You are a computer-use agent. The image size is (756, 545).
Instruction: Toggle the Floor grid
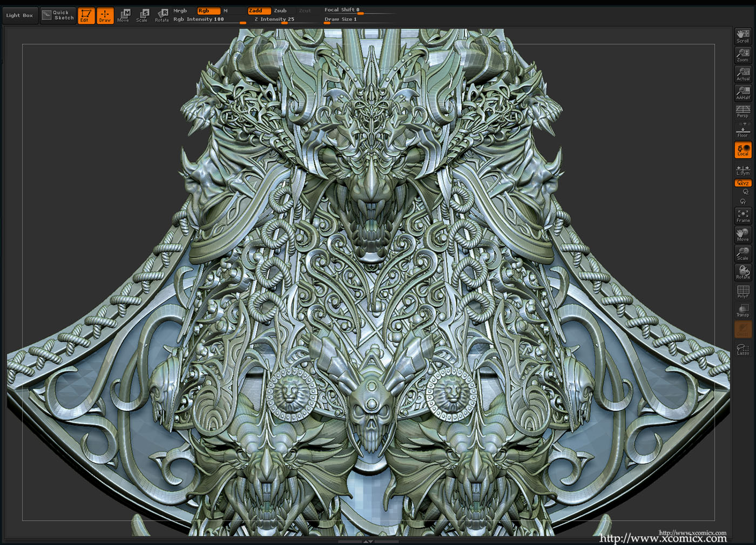[x=743, y=131]
